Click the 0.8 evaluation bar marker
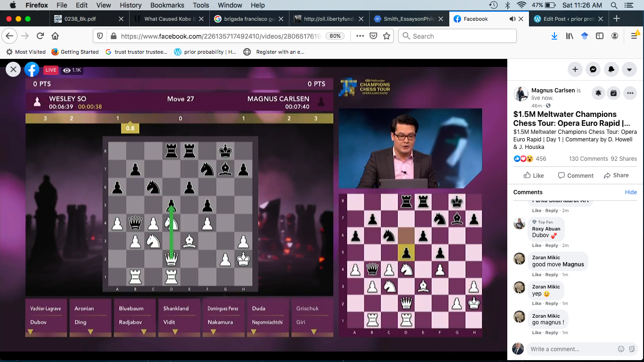 tap(130, 128)
